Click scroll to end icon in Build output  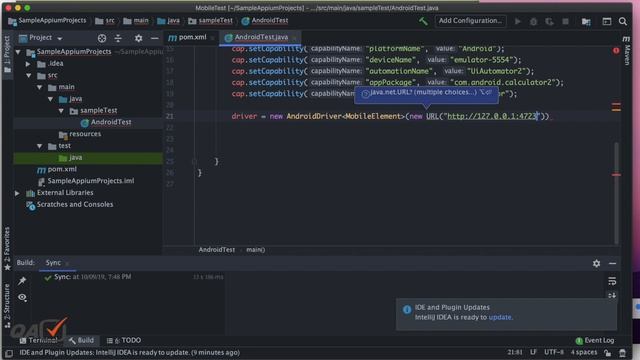(612, 296)
